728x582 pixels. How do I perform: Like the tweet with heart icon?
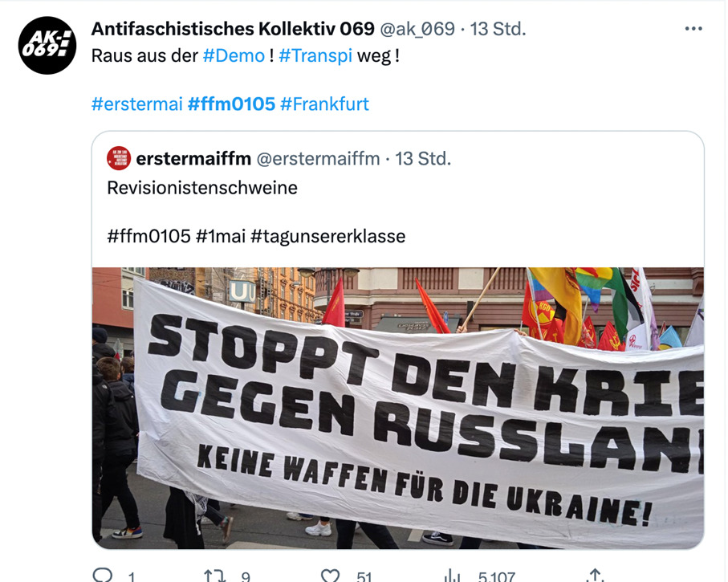tap(330, 576)
